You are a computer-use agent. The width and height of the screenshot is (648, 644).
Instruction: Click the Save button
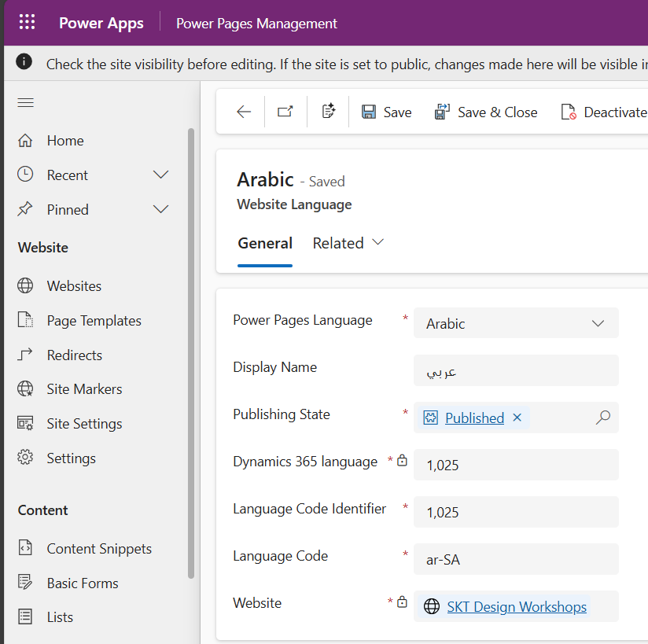point(387,112)
